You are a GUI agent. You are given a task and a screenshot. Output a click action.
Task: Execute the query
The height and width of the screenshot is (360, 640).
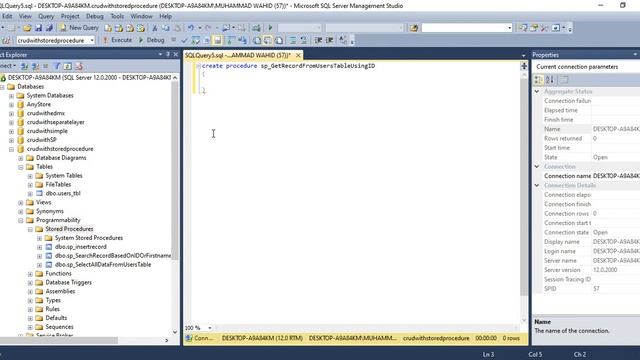pyautogui.click(x=117, y=40)
